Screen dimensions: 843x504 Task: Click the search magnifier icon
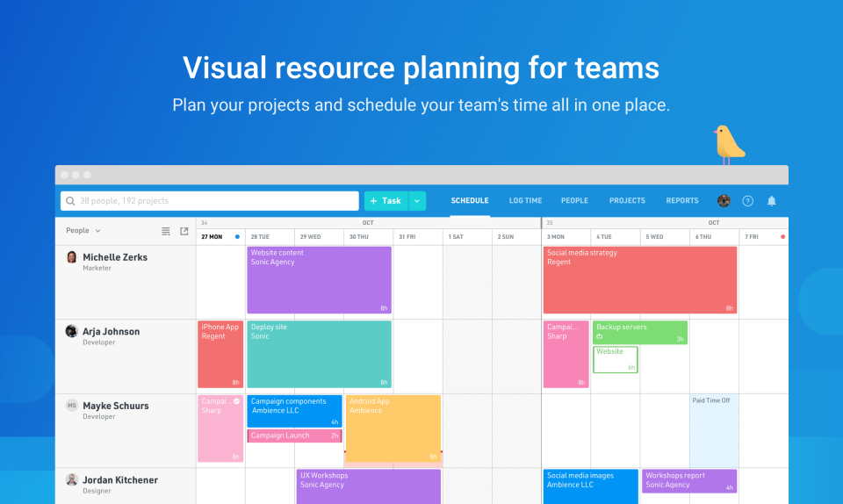point(69,201)
